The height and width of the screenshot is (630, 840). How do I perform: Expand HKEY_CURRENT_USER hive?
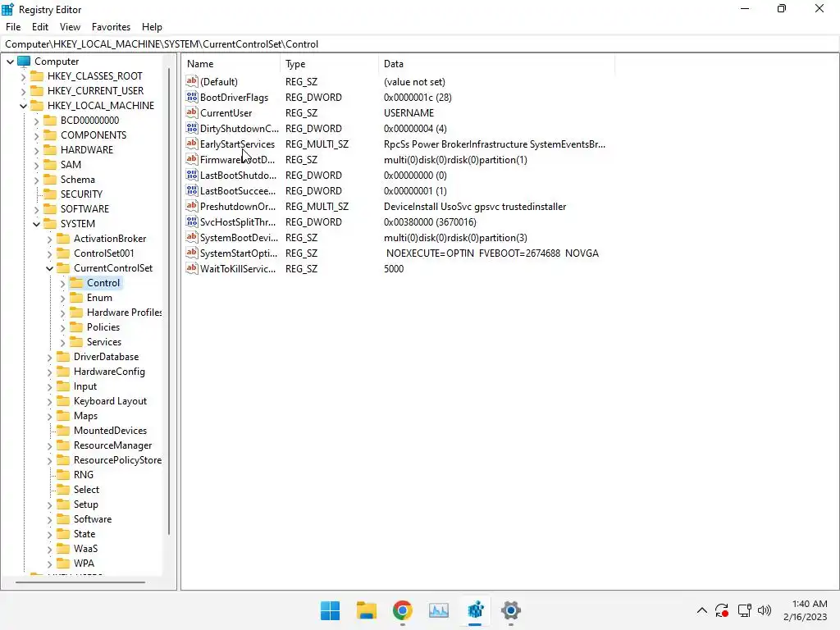point(23,91)
